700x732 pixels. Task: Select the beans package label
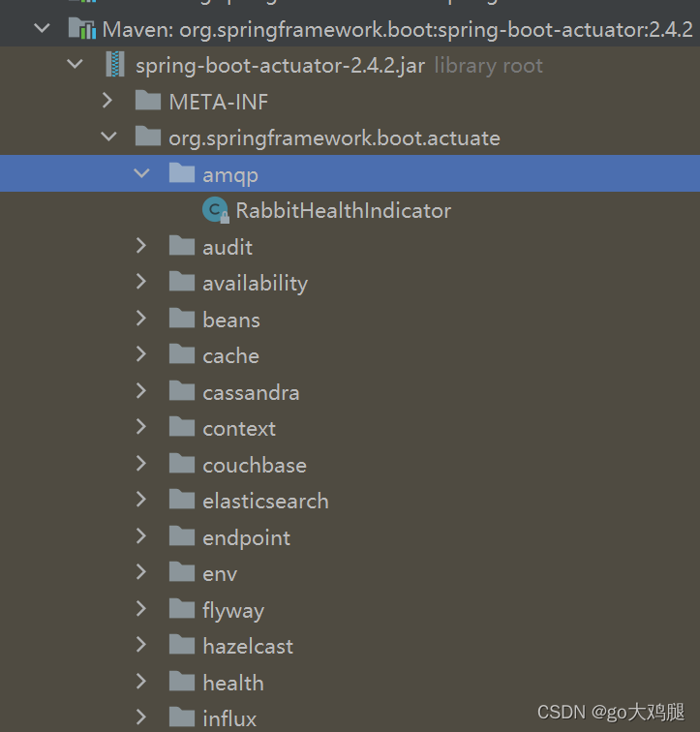231,320
